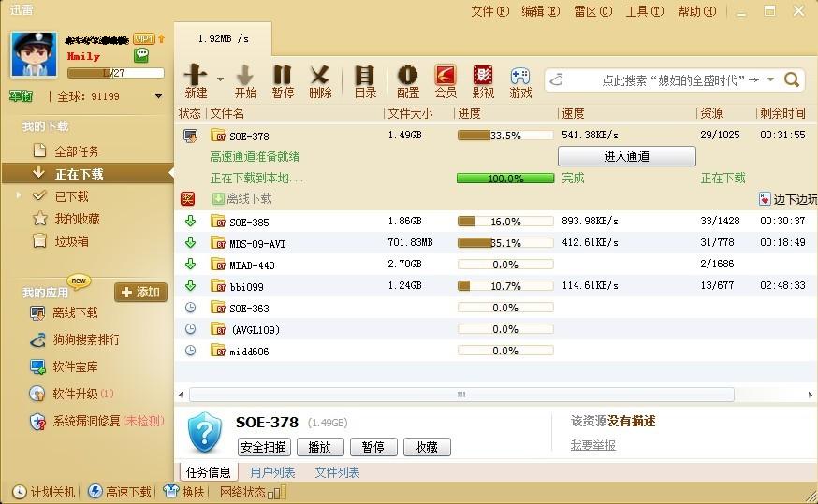Open 软件宝库 application
Screen dimensions: 818x504
[x=75, y=367]
